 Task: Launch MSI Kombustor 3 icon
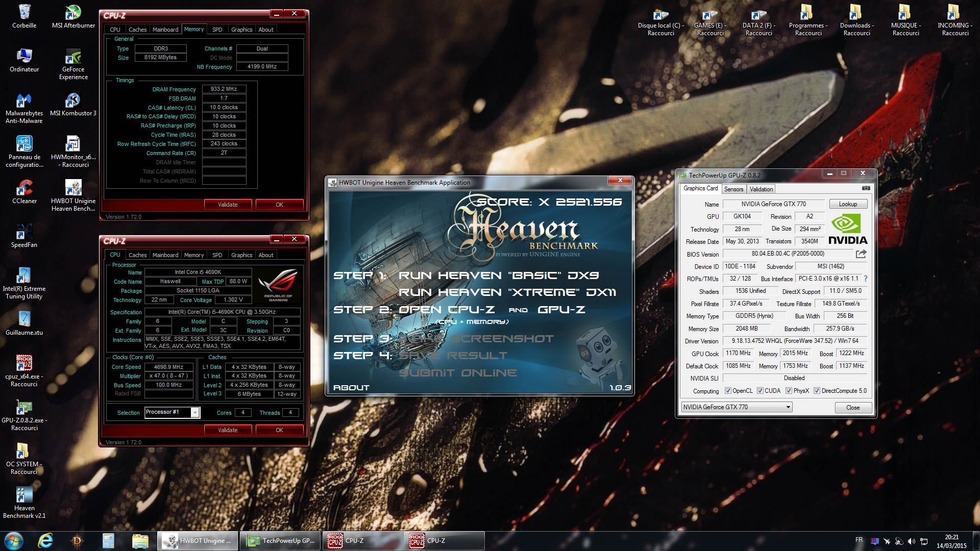pyautogui.click(x=73, y=104)
